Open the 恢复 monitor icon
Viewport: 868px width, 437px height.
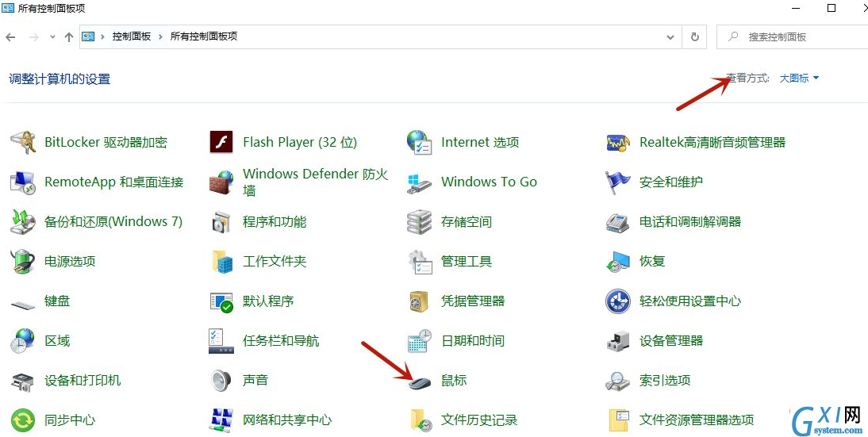(618, 262)
